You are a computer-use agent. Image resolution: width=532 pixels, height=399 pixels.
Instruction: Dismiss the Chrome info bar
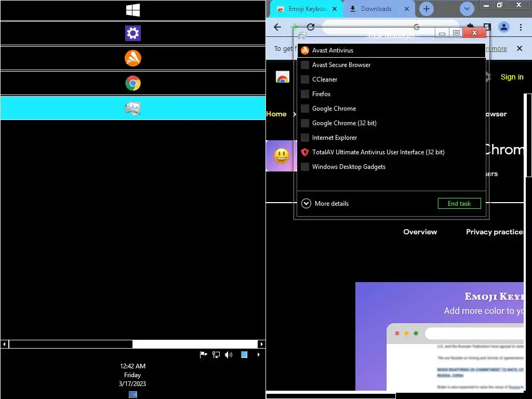(519, 48)
